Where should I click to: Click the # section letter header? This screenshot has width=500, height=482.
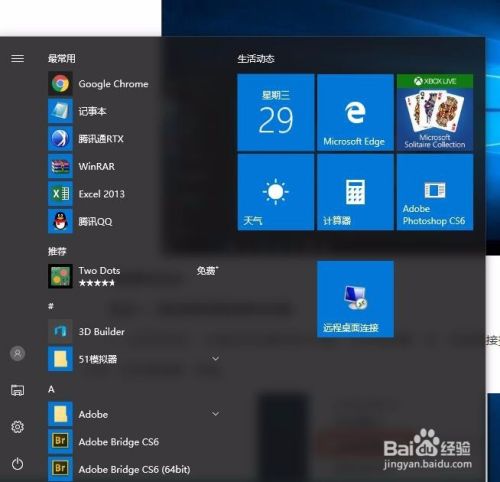tap(51, 306)
